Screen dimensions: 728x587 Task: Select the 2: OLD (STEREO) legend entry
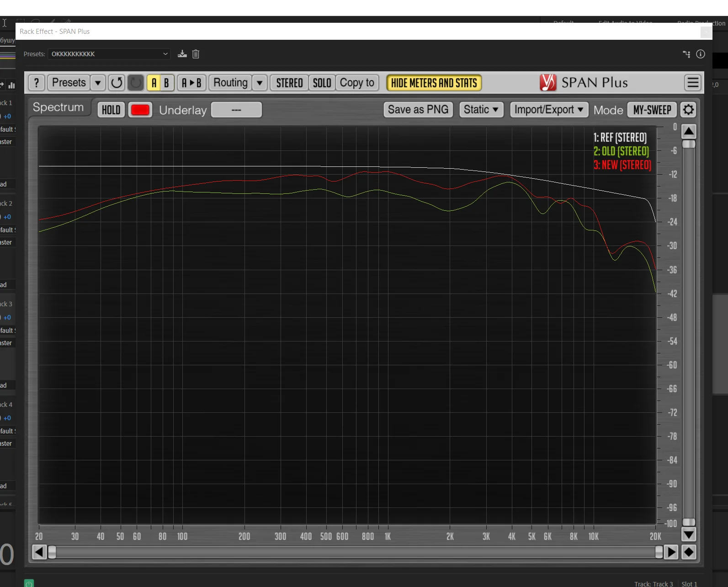click(621, 151)
